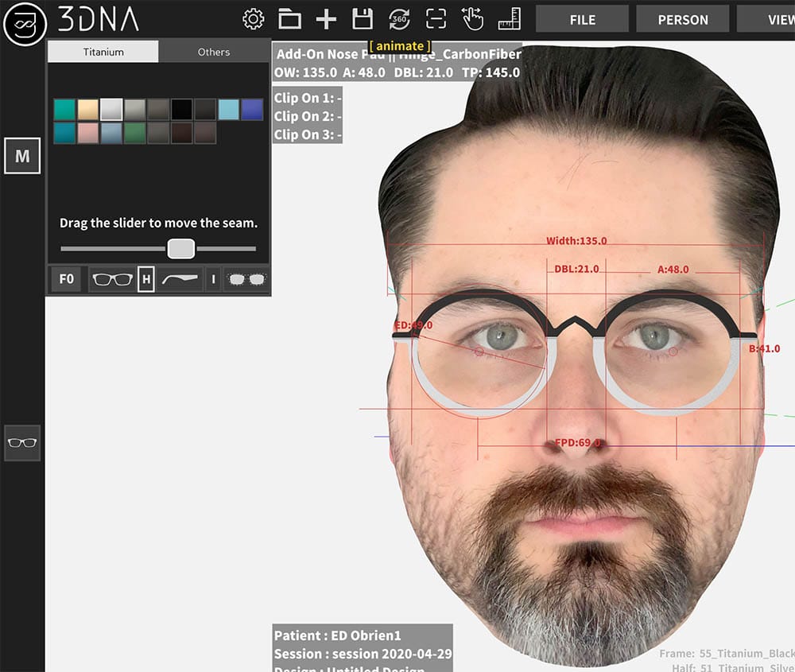Select the frame front glasses icon
The height and width of the screenshot is (672, 795).
(x=112, y=280)
